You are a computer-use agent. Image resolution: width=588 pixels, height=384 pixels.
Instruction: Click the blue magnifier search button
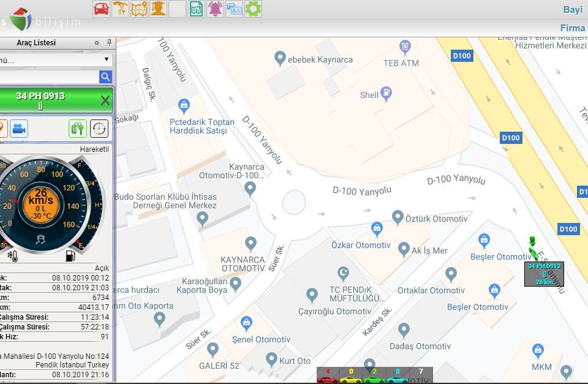105,77
